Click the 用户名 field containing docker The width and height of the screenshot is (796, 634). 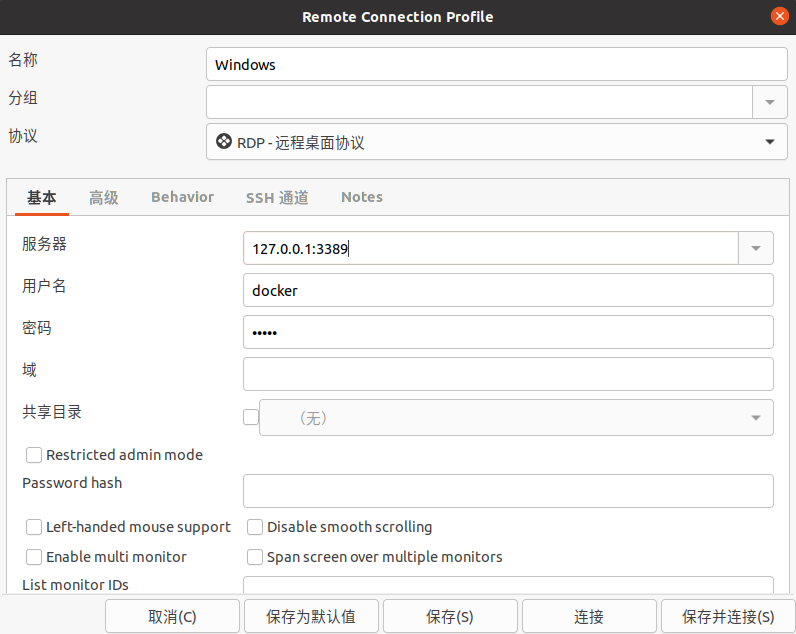pos(508,290)
